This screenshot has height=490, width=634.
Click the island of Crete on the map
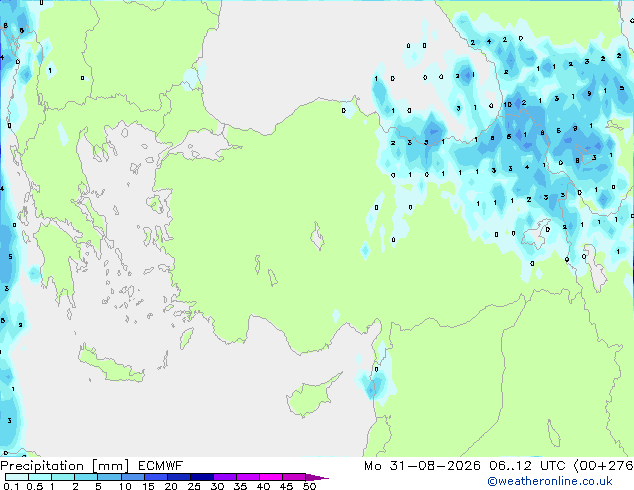pyautogui.click(x=112, y=364)
